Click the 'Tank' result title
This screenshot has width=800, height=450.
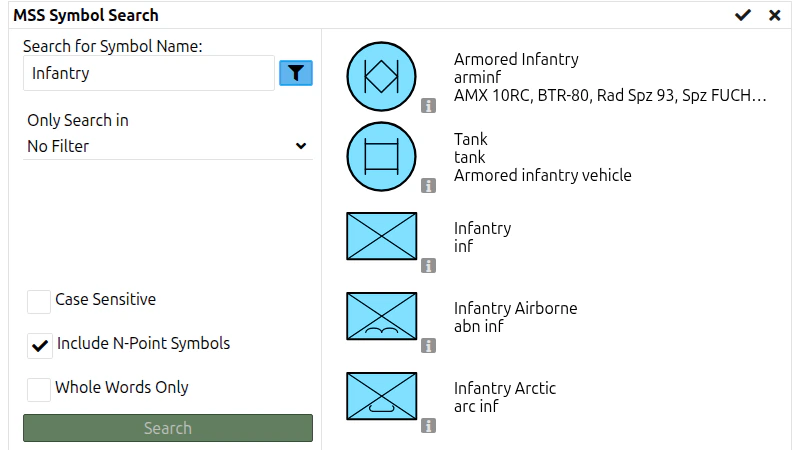pyautogui.click(x=471, y=139)
